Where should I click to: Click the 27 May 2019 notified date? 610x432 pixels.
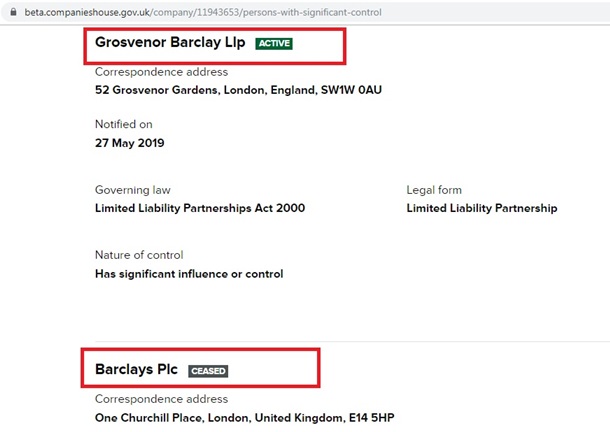coord(129,143)
